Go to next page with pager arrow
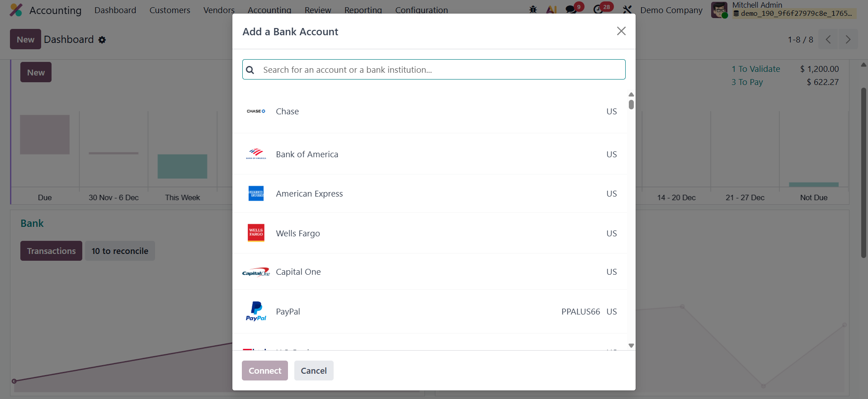This screenshot has height=399, width=868. tap(848, 40)
